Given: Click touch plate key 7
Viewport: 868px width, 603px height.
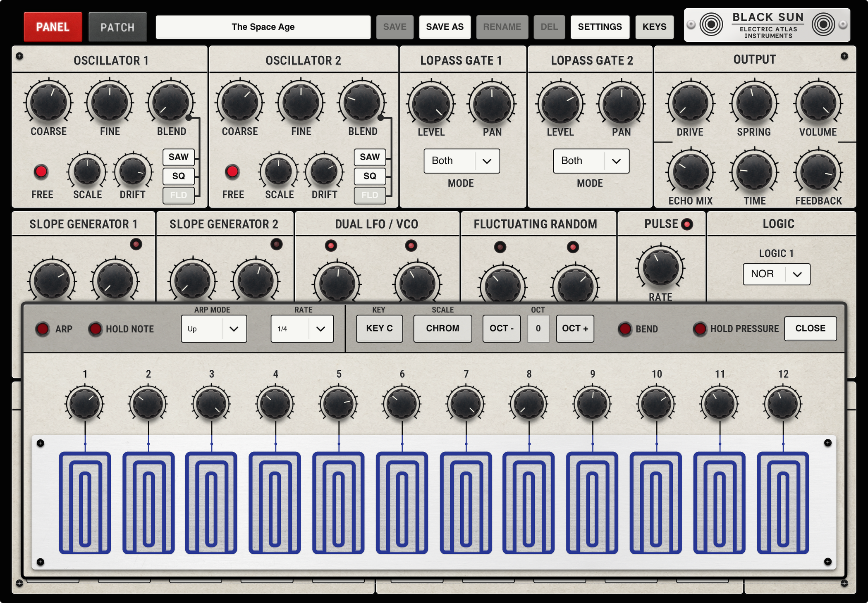Looking at the screenshot, I should click(466, 503).
